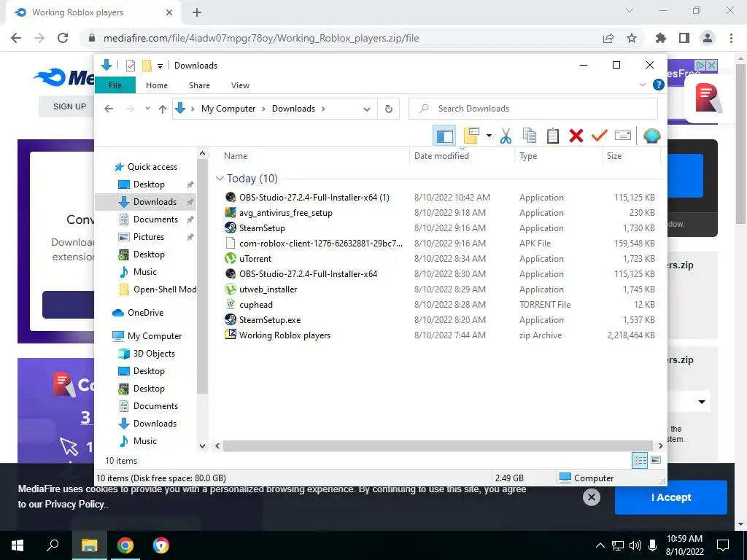Click SIGN UP on MediaFire page
This screenshot has height=560, width=747.
pyautogui.click(x=69, y=106)
